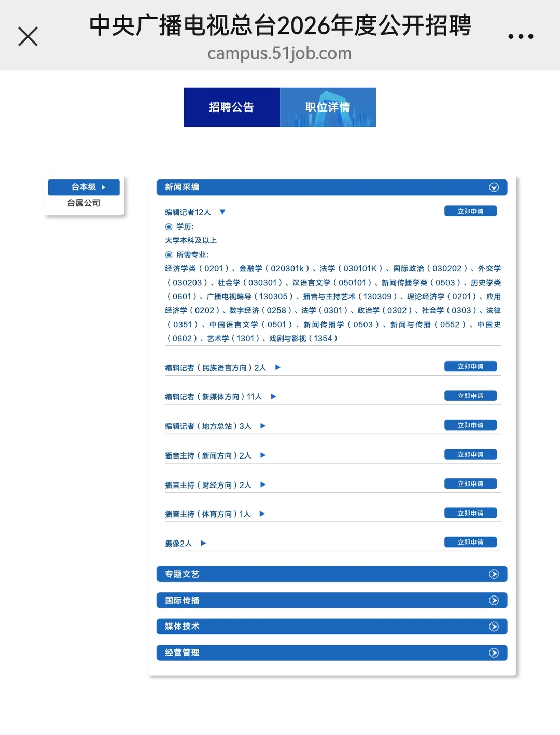Apply for 编辑记者（地方总站）position
Screen dimensions: 560x735
(470, 425)
